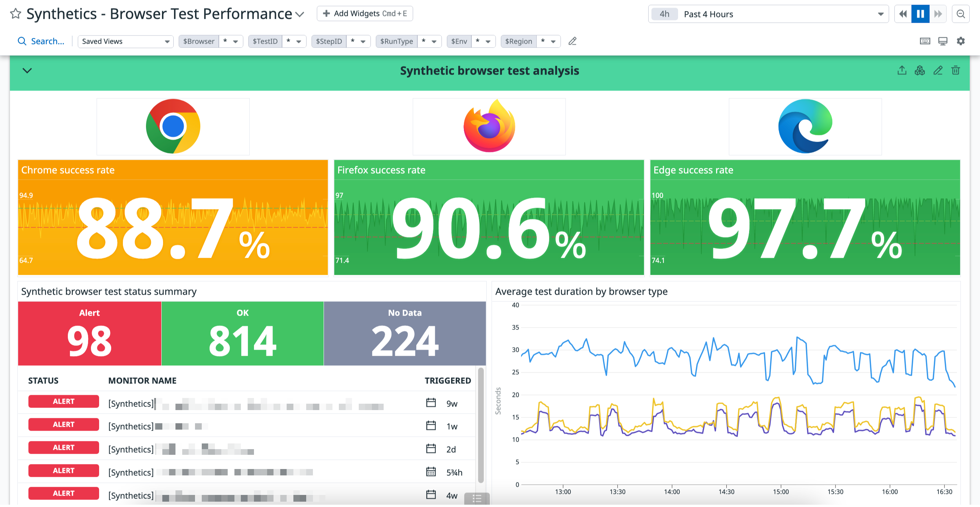Click the zoom-out magnifier icon
980x507 pixels.
[960, 14]
